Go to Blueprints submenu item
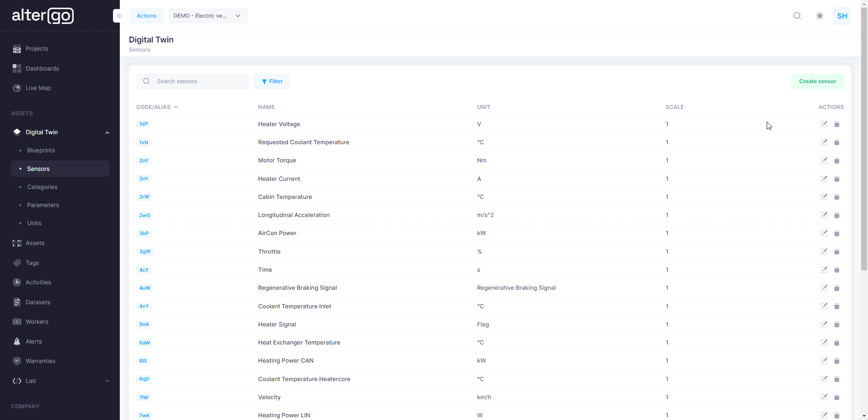868x420 pixels. point(41,151)
